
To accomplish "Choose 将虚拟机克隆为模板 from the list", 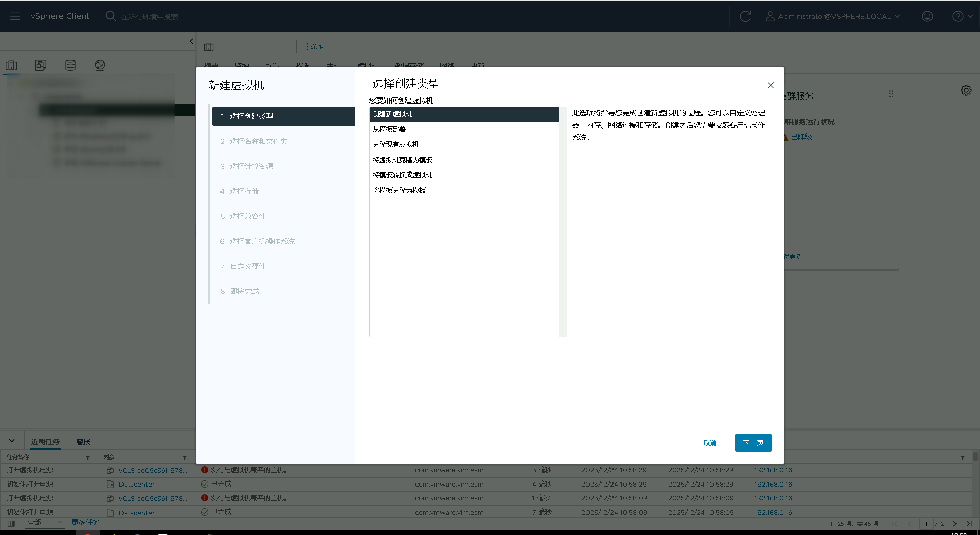I will click(402, 160).
